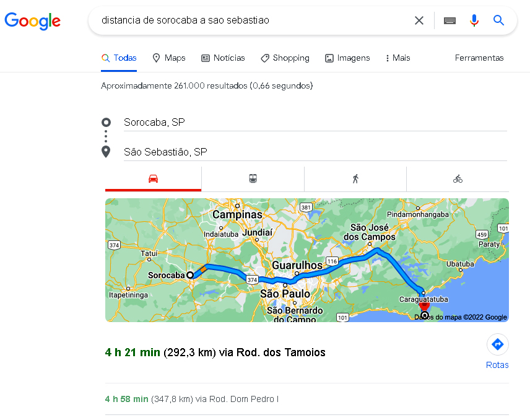
Task: Open the Maps tab
Action: 168,58
